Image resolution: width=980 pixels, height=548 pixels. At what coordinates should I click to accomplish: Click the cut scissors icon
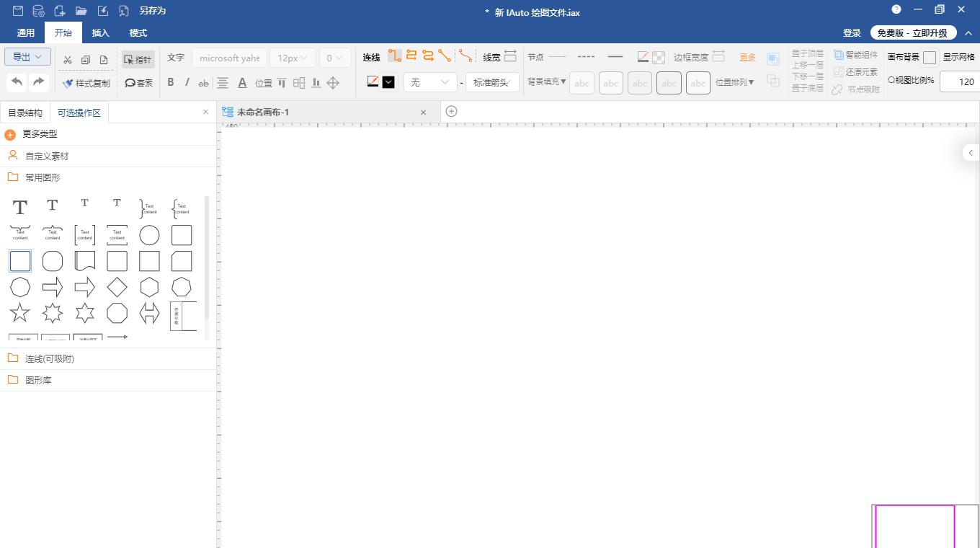coord(68,60)
